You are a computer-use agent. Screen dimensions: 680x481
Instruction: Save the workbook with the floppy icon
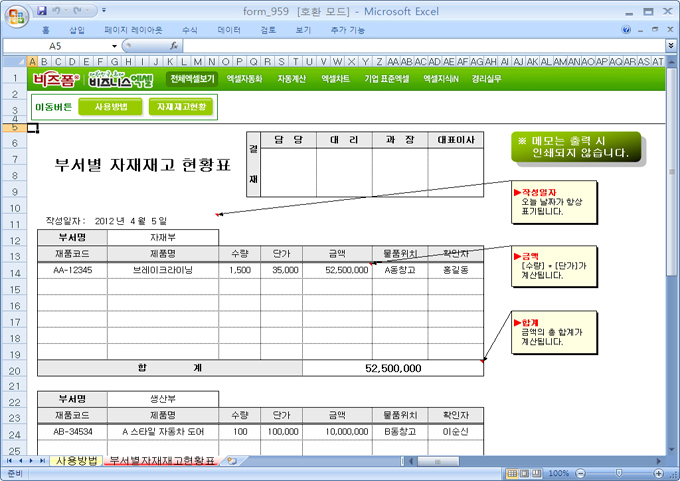42,10
